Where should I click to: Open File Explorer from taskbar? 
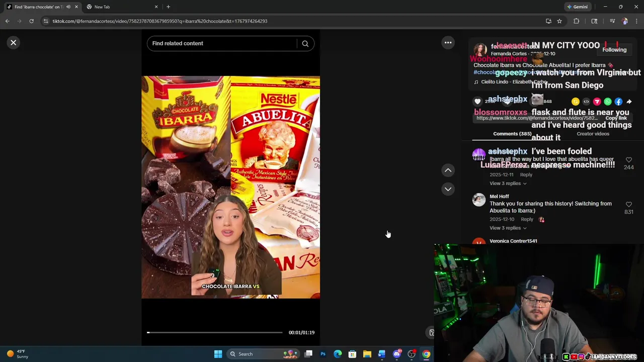[x=367, y=354]
